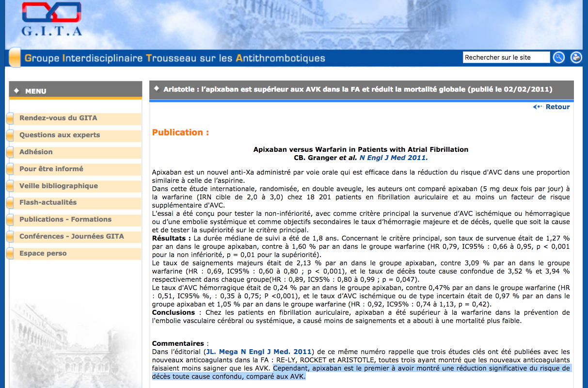Screen dimensions: 588x388
Task: Click the G.I.T.A logo
Action: [51, 19]
